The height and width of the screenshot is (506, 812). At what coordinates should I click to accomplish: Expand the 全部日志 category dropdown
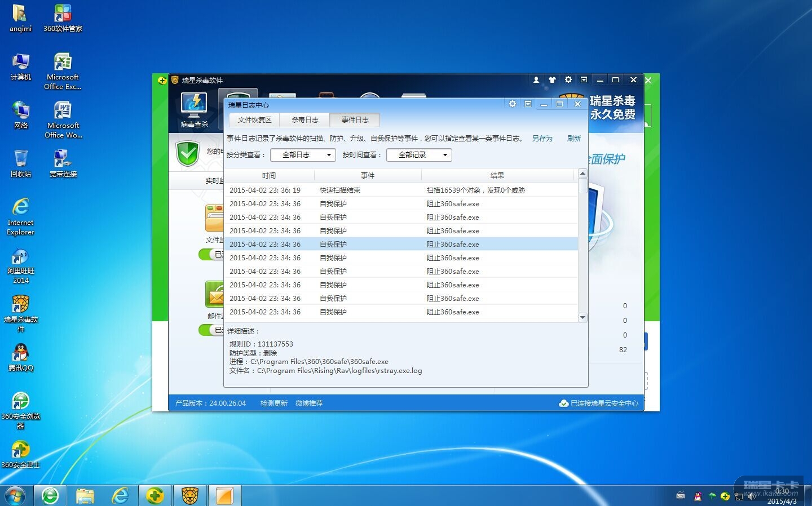tap(303, 155)
